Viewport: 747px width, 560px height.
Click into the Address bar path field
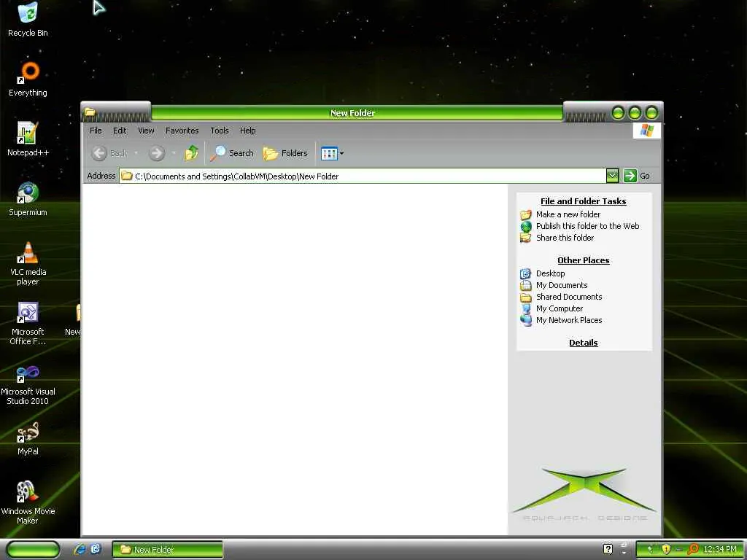point(362,176)
